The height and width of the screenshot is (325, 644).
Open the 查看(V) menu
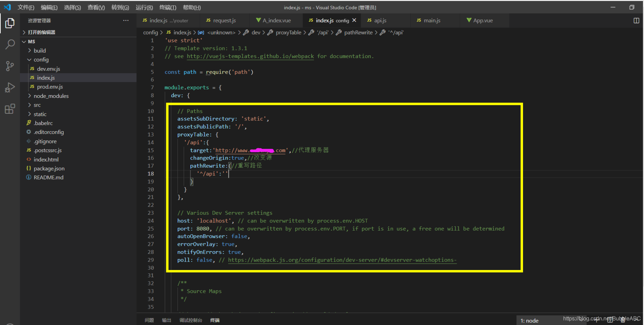(x=96, y=7)
